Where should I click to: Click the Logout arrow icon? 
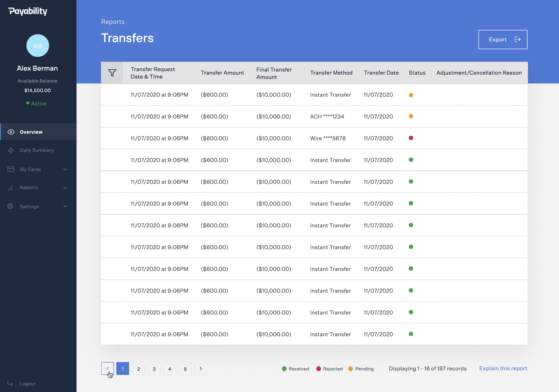(x=10, y=384)
